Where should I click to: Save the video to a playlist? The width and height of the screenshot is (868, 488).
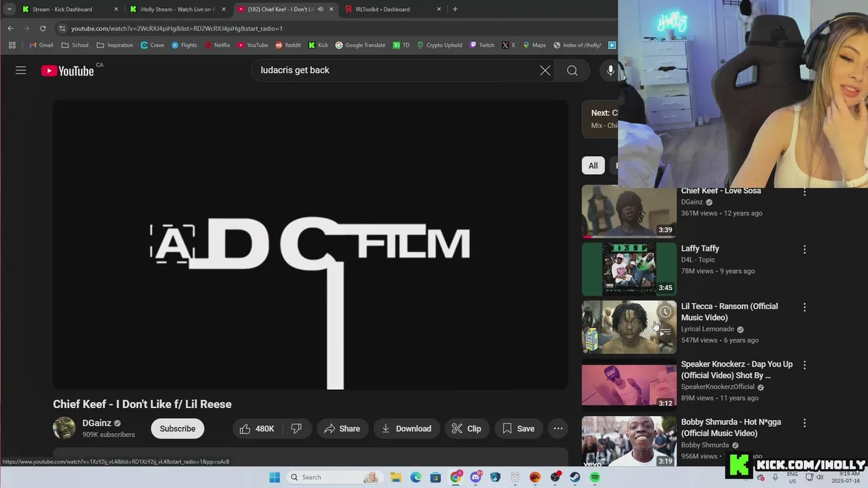click(x=519, y=428)
